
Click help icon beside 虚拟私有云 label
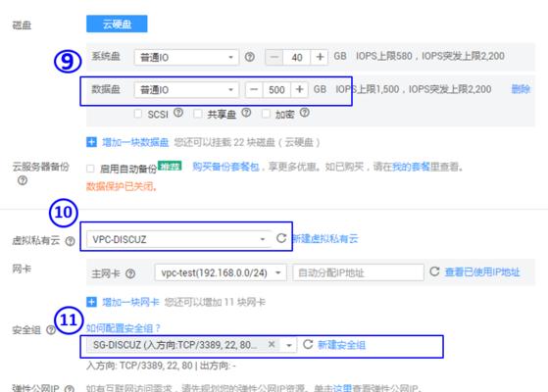(71, 241)
